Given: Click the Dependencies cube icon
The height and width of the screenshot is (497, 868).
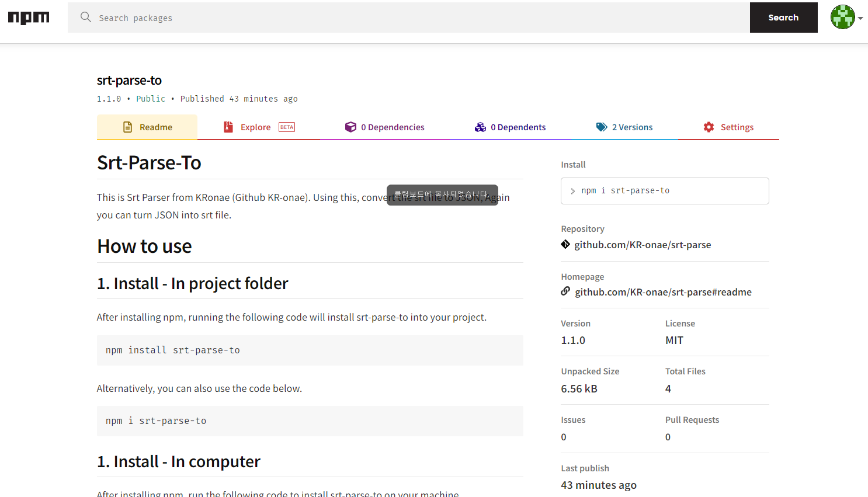Looking at the screenshot, I should point(350,127).
